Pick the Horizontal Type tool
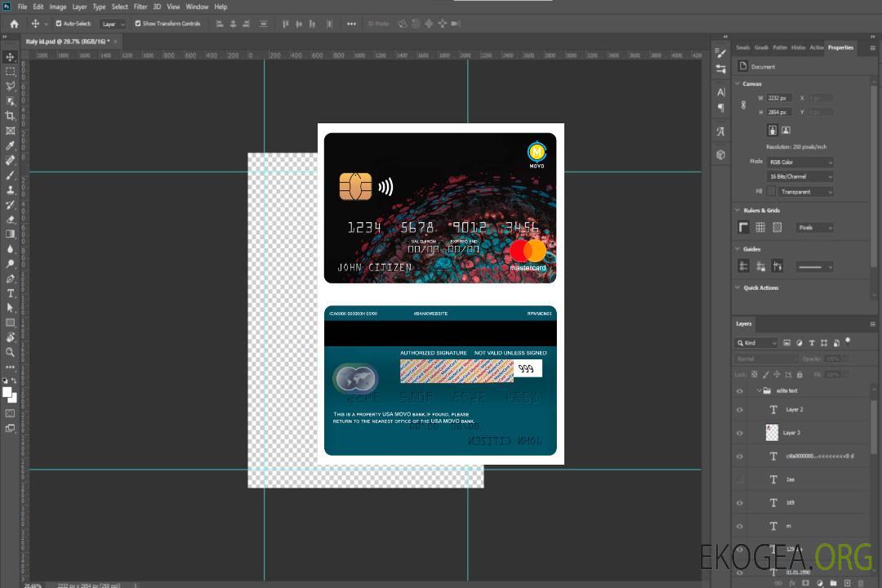The height and width of the screenshot is (588, 882). coord(10,293)
